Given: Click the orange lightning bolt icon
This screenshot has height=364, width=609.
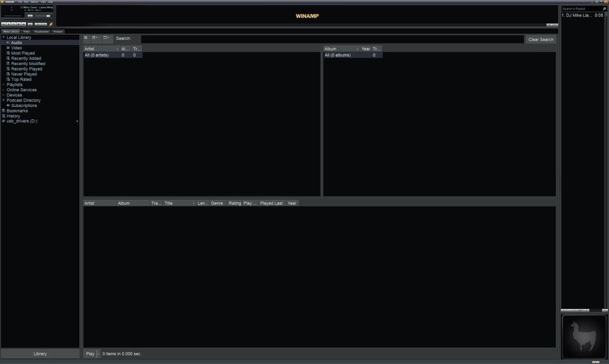Looking at the screenshot, I should (51, 24).
